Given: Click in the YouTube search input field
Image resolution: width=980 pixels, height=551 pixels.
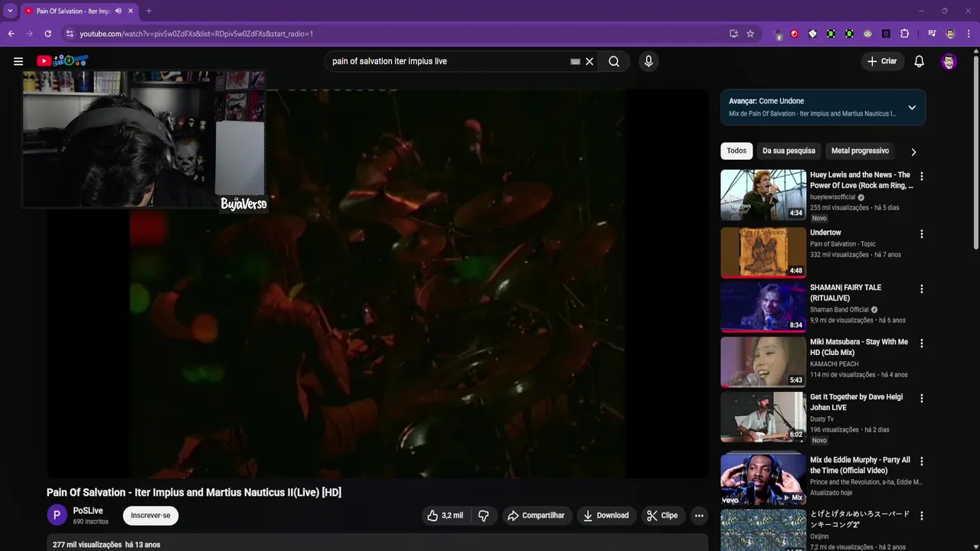Looking at the screenshot, I should [x=448, y=61].
